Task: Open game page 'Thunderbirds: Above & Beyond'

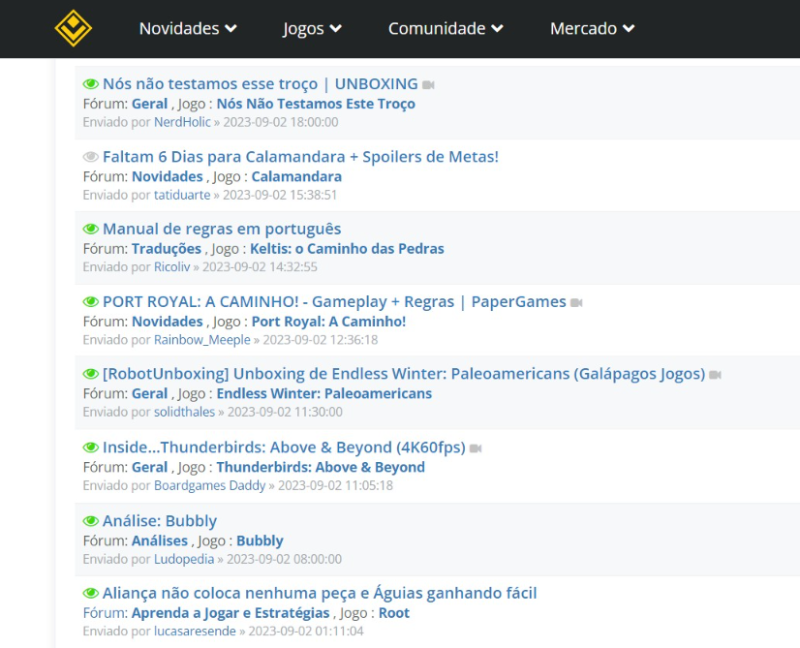Action: click(320, 467)
